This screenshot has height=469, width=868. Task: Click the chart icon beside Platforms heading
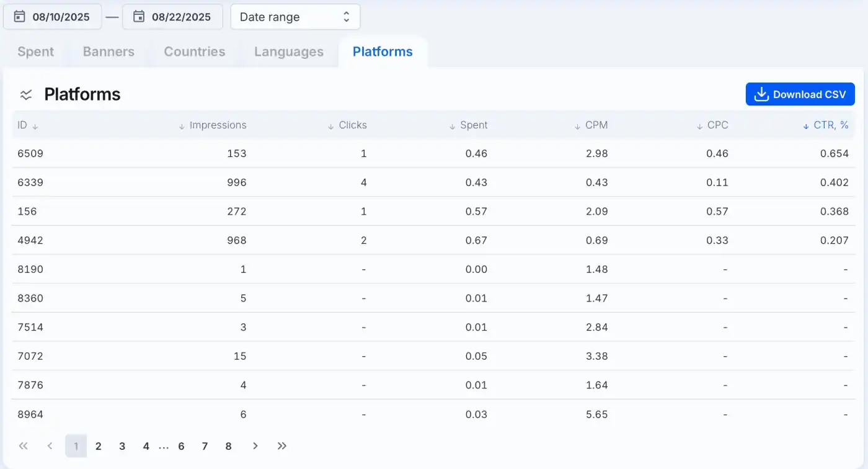click(26, 94)
